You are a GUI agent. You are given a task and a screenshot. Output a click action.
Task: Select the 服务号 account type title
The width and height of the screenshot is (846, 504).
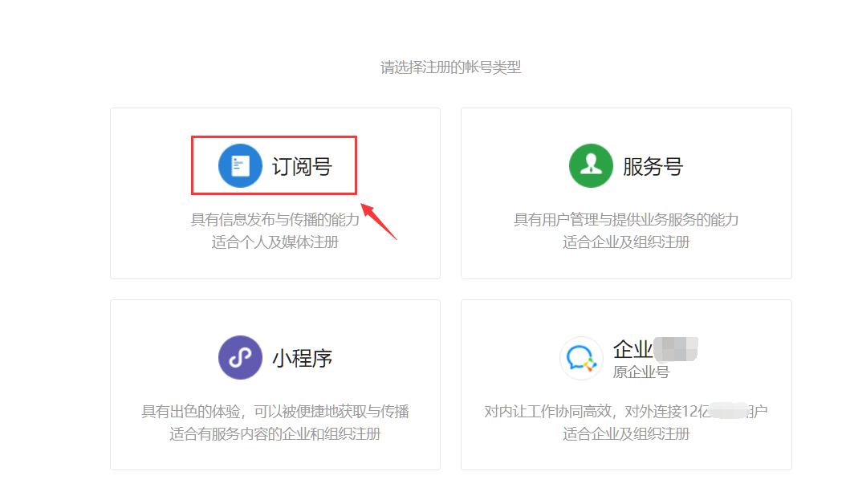tap(653, 166)
